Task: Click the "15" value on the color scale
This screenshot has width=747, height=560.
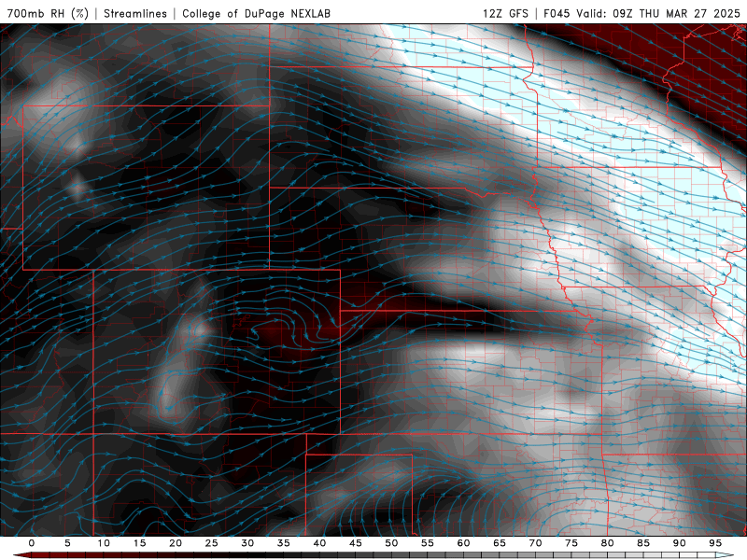Action: tap(139, 543)
